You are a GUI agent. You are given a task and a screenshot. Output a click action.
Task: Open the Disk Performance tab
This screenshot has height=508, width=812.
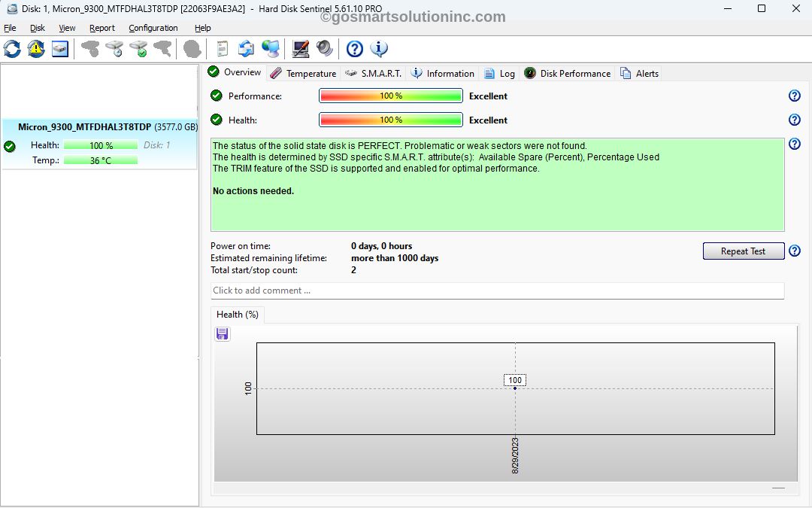[x=568, y=73]
